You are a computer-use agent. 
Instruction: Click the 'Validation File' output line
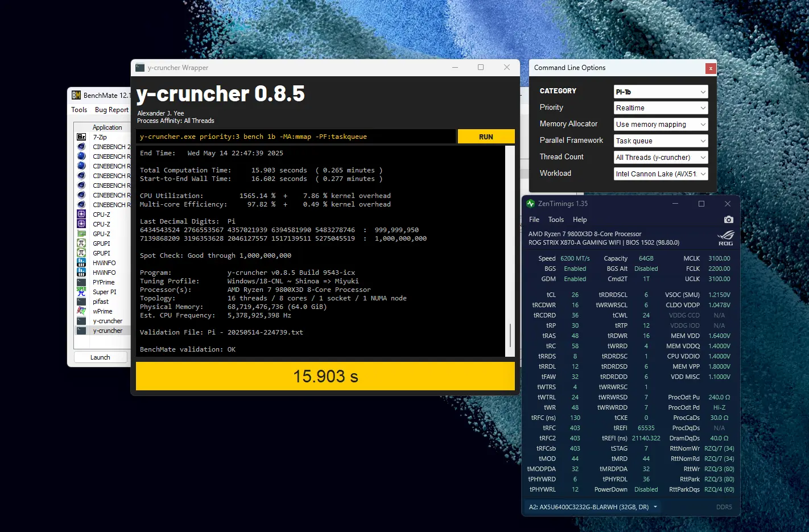(x=221, y=332)
